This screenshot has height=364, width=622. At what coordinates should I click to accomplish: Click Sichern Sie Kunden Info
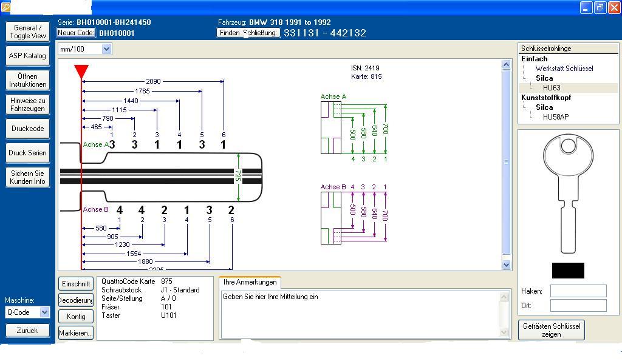tap(27, 177)
